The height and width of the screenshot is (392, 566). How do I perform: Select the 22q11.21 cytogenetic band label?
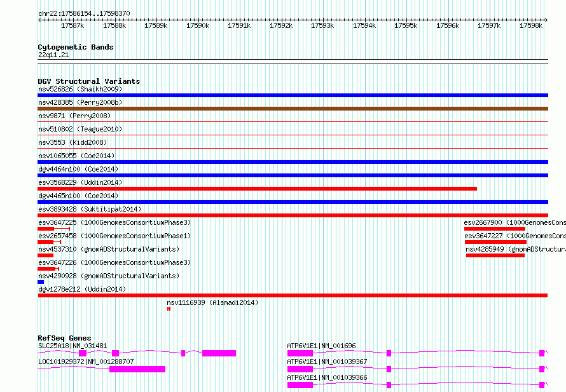click(x=53, y=55)
